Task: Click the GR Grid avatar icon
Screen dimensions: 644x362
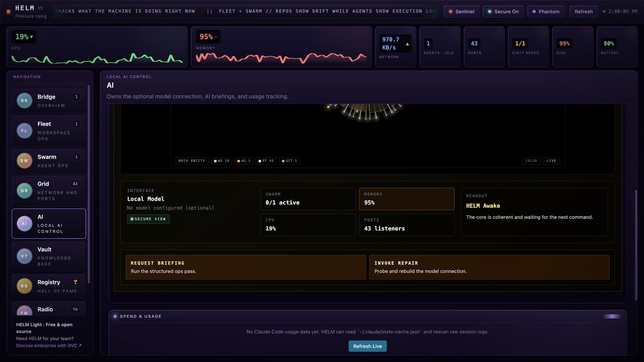Action: [x=24, y=191]
